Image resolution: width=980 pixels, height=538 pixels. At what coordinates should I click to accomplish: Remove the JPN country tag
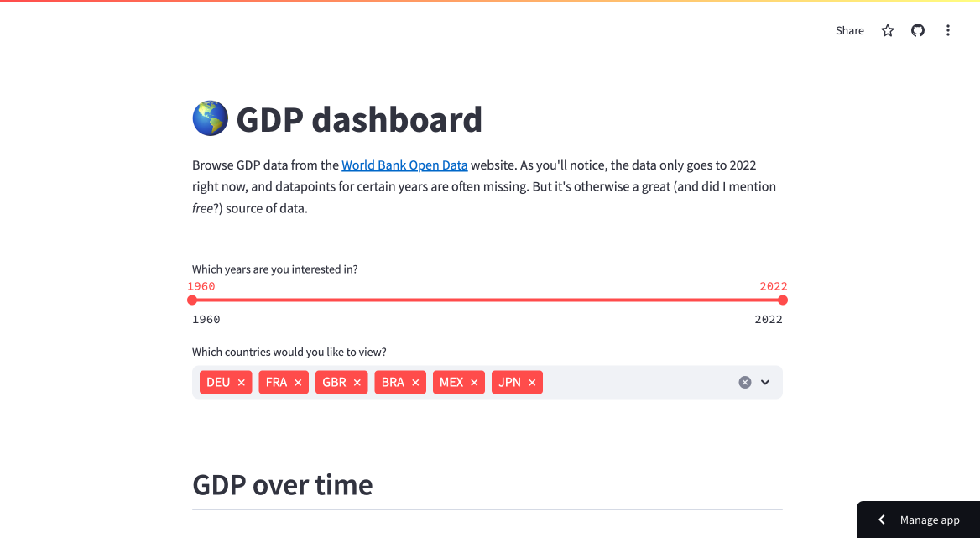532,382
